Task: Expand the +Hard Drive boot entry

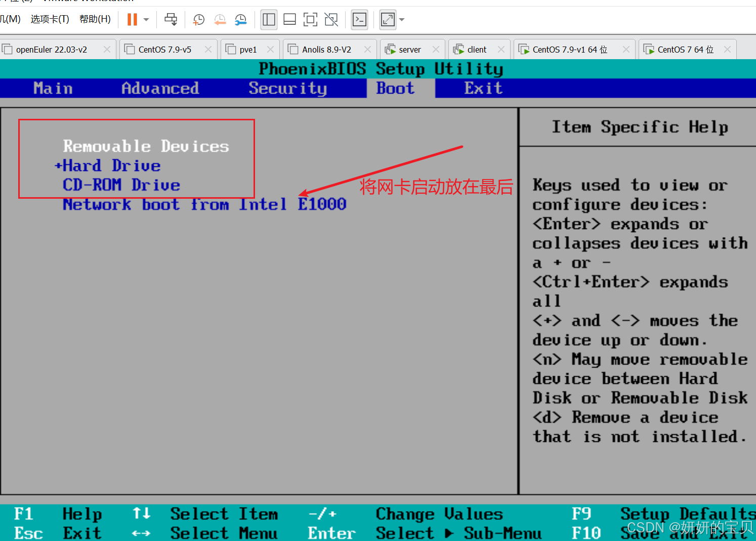Action: tap(108, 166)
